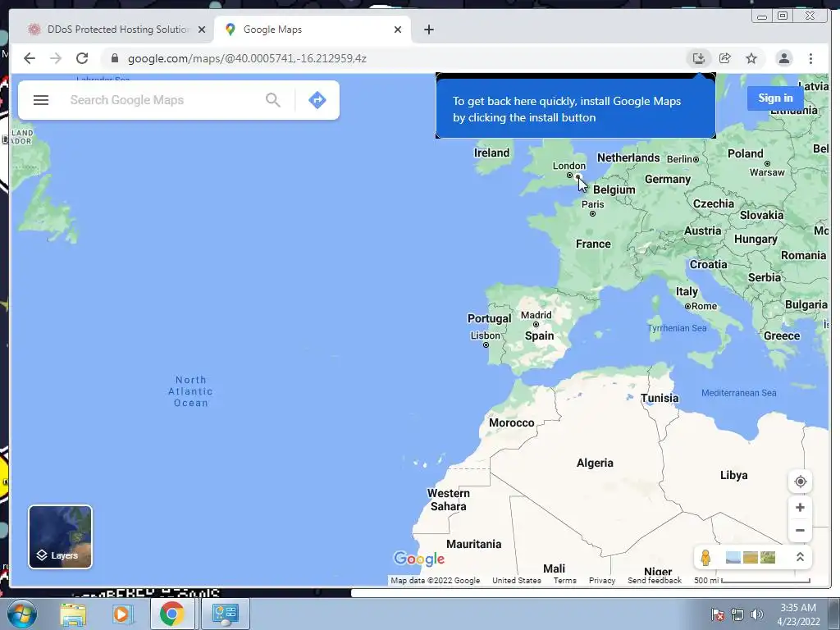Screen dimensions: 840x630
Task: Click the install Google Maps icon in address bar
Action: pyautogui.click(x=699, y=58)
